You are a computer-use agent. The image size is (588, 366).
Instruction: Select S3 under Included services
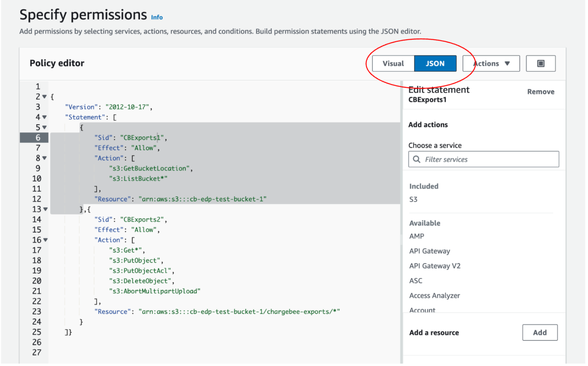coord(413,199)
